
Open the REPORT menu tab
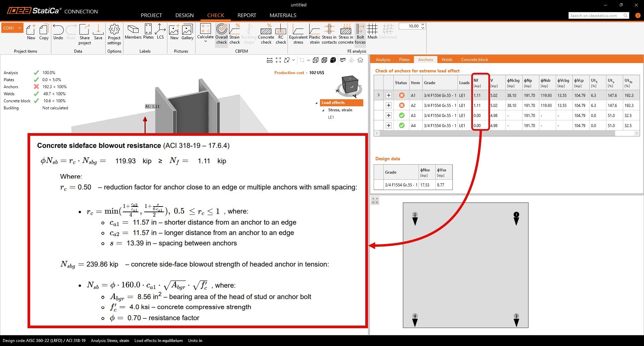(x=247, y=15)
